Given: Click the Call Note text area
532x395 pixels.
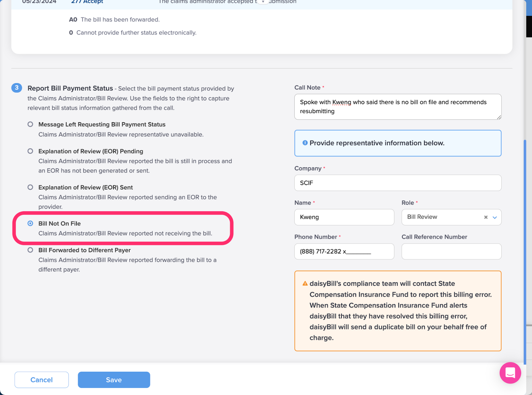Looking at the screenshot, I should (398, 107).
